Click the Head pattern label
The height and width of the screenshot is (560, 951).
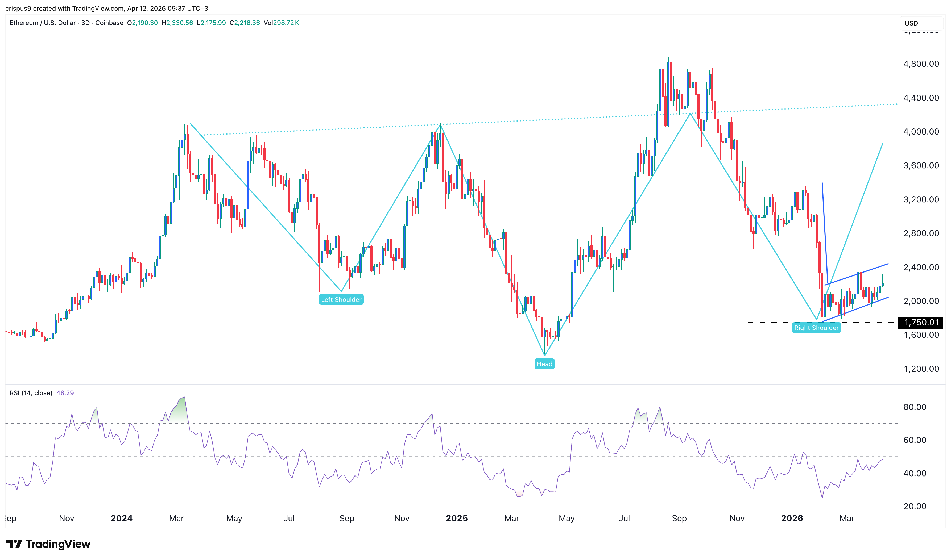tap(544, 363)
